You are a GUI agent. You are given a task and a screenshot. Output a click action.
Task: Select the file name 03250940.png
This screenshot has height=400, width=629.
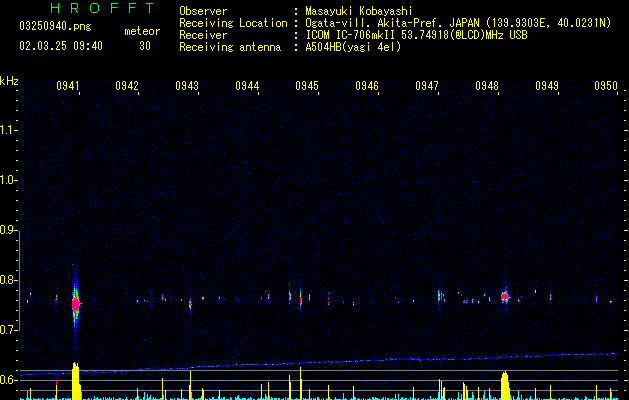[x=55, y=26]
